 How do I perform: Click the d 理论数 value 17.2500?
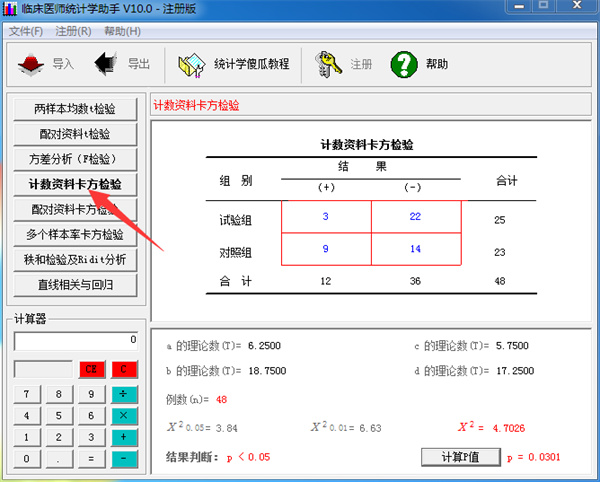[x=515, y=371]
